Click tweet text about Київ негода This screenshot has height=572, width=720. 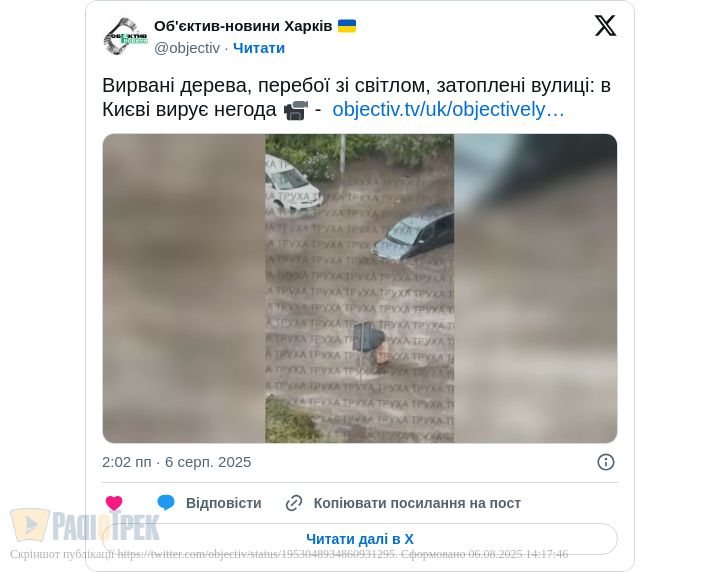356,98
